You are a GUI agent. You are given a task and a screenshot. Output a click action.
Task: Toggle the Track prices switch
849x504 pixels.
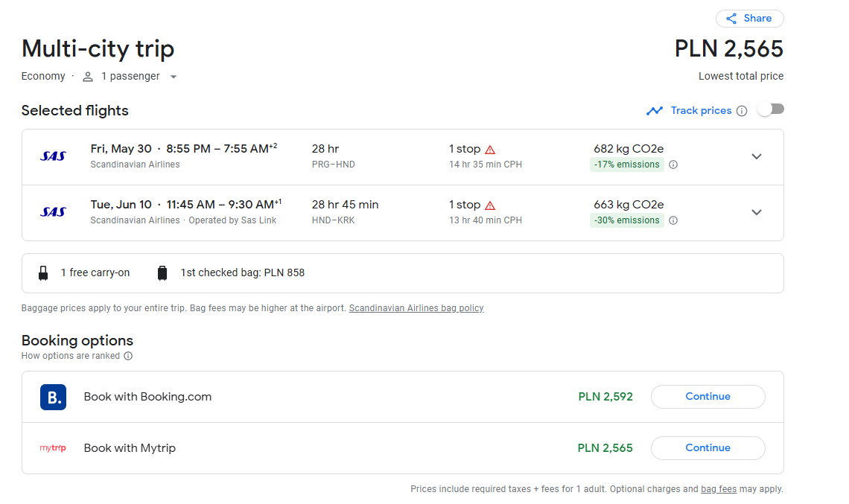tap(771, 110)
